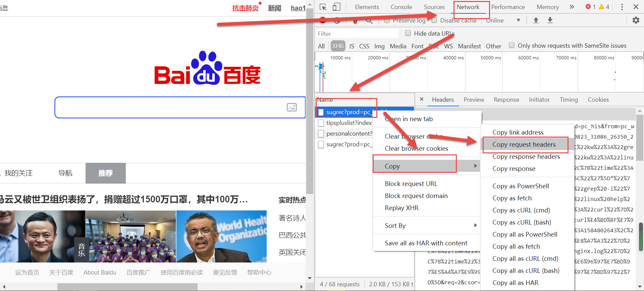Viewport: 644px width, 291px height.
Task: Switch to the Response tab
Action: (506, 100)
